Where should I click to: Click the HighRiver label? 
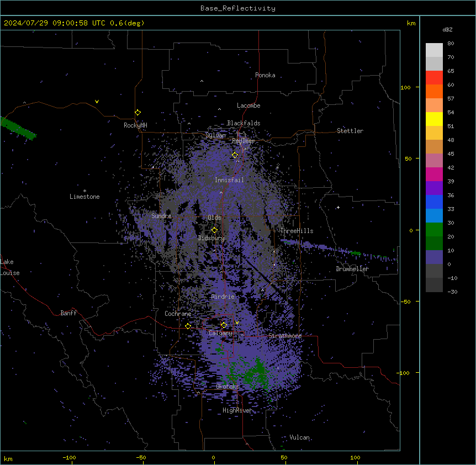(237, 410)
